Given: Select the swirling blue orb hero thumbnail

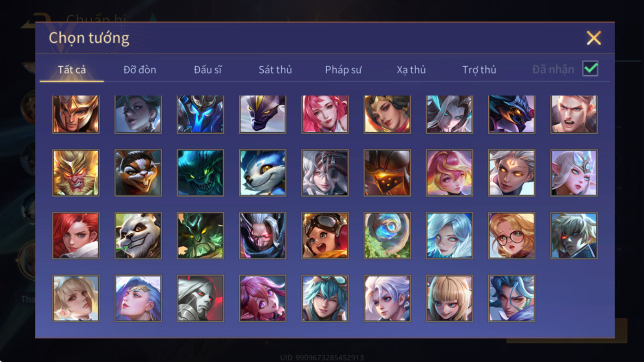Looking at the screenshot, I should tap(387, 235).
